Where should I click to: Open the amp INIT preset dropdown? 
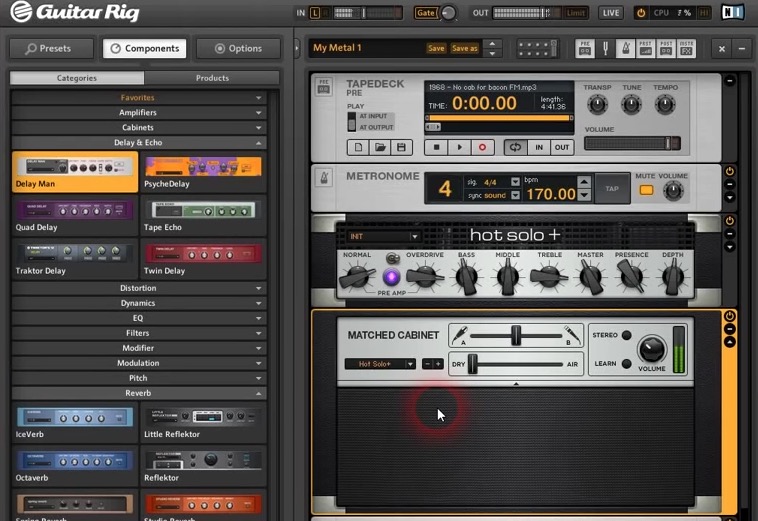[383, 236]
